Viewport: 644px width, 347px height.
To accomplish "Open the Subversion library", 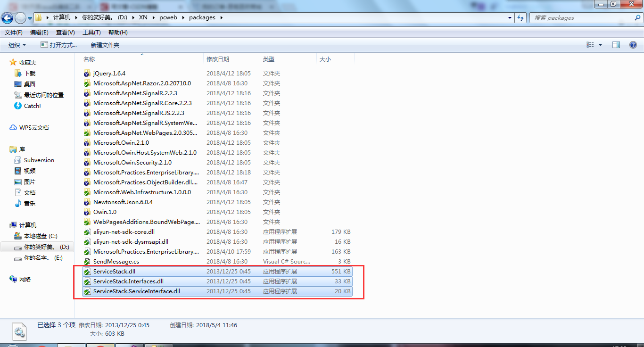I will click(x=39, y=160).
